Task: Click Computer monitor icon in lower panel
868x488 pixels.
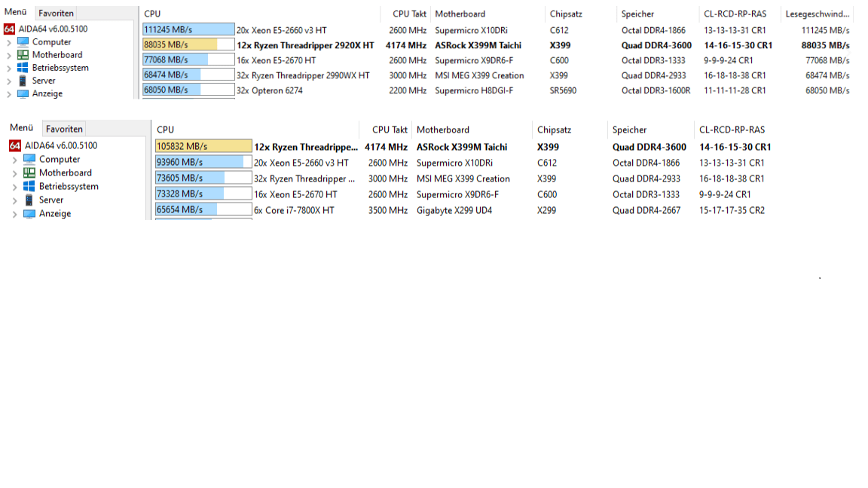Action: click(x=29, y=160)
